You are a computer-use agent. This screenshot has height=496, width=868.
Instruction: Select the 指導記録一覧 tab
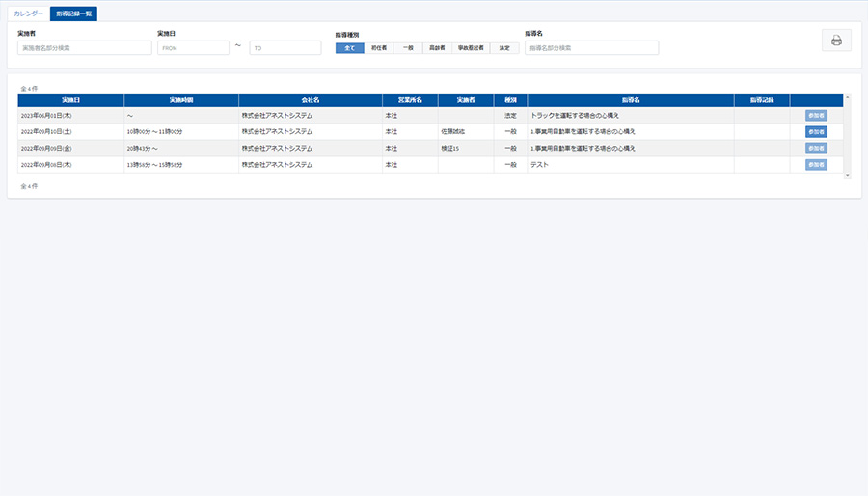point(74,14)
